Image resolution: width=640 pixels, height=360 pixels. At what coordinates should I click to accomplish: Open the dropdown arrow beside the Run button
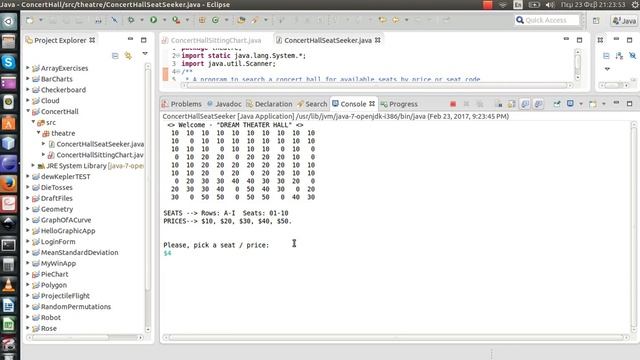pos(164,20)
